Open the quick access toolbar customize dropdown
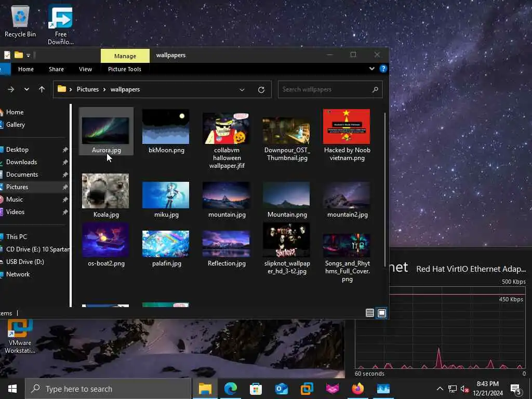The height and width of the screenshot is (399, 532). point(28,55)
